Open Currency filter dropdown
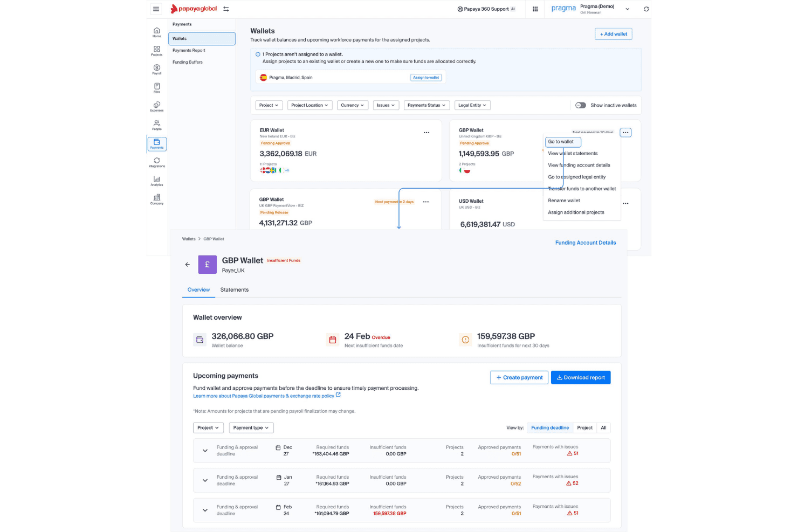Image resolution: width=798 pixels, height=532 pixels. 353,105
